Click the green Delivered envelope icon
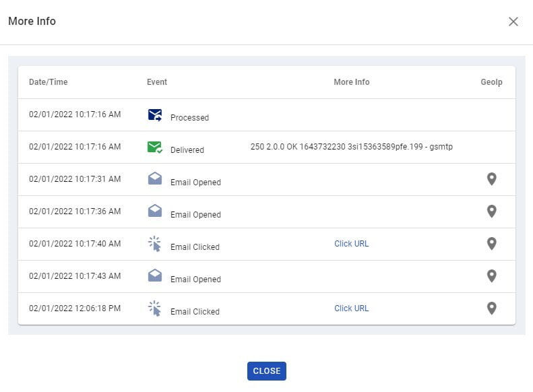The image size is (533, 392). 155,148
